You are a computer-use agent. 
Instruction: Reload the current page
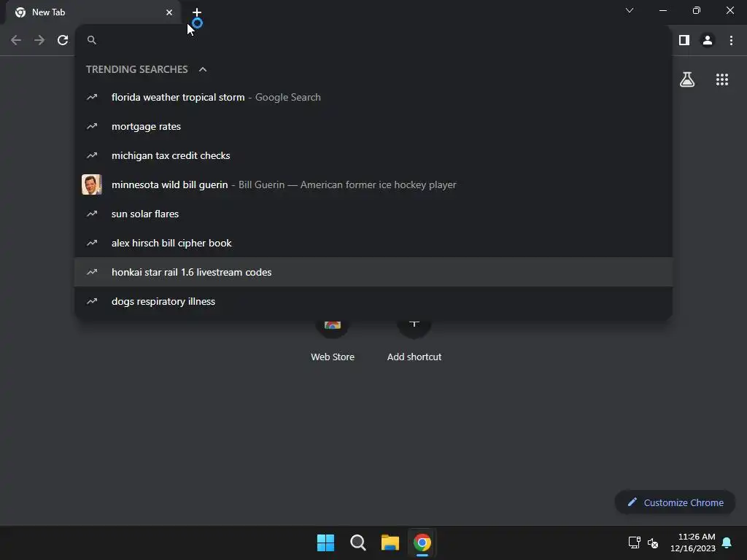63,40
